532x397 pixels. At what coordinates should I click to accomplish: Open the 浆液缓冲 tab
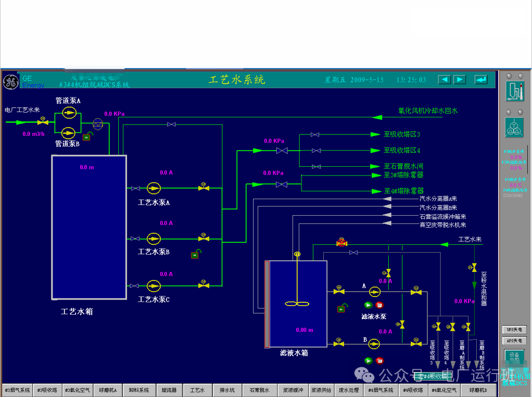[293, 390]
